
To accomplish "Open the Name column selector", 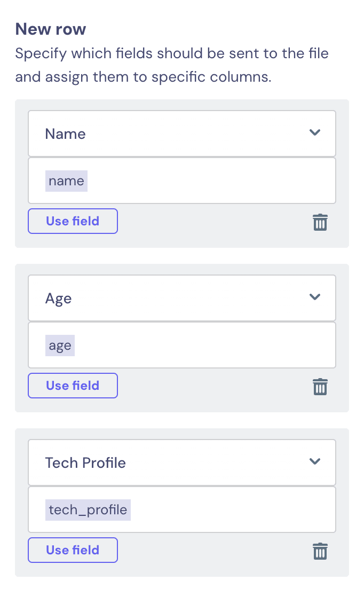I will 182,134.
